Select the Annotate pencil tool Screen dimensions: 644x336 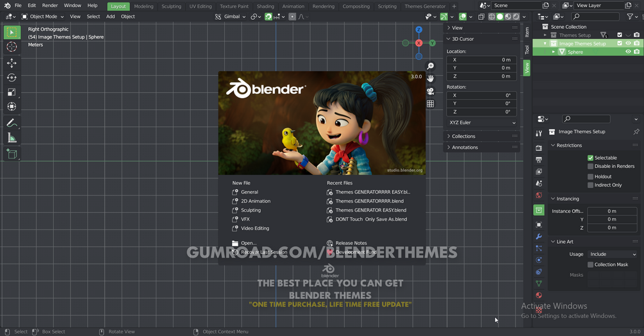tap(12, 123)
